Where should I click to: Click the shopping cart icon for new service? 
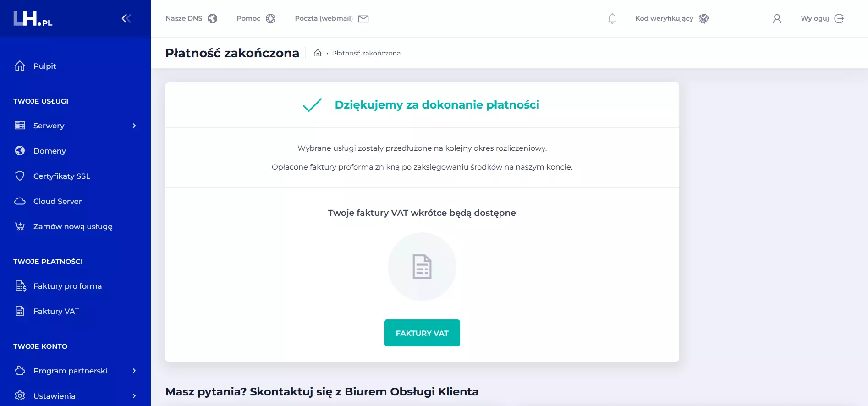pos(20,226)
